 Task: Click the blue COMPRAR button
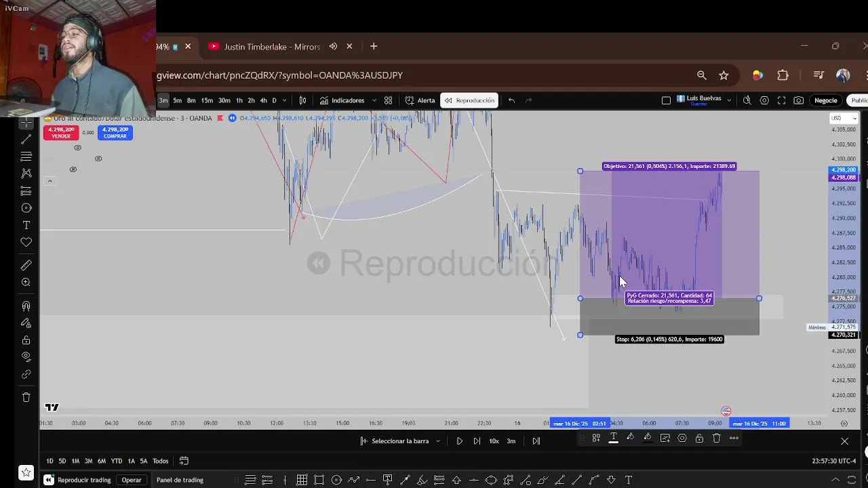point(115,133)
